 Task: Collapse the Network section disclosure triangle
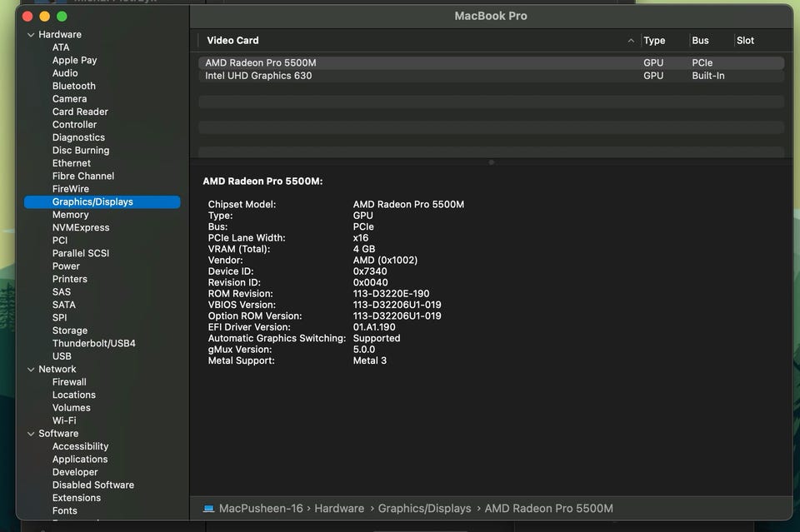coord(31,370)
